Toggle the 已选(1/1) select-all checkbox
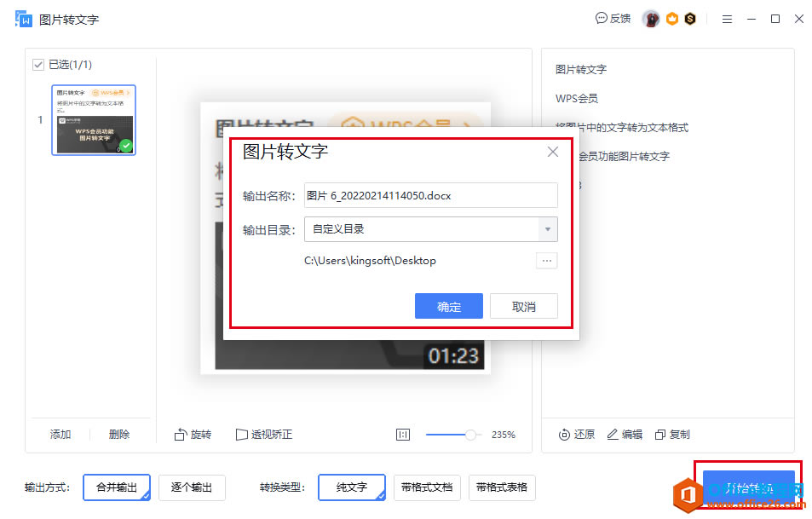The height and width of the screenshot is (519, 812). 38,65
